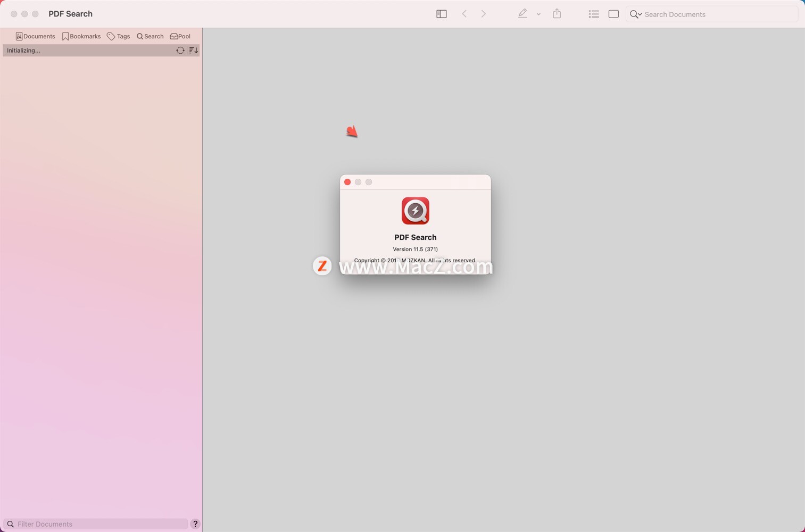Click the refresh icon beside Initializing
Image resolution: width=805 pixels, height=532 pixels.
tap(180, 51)
